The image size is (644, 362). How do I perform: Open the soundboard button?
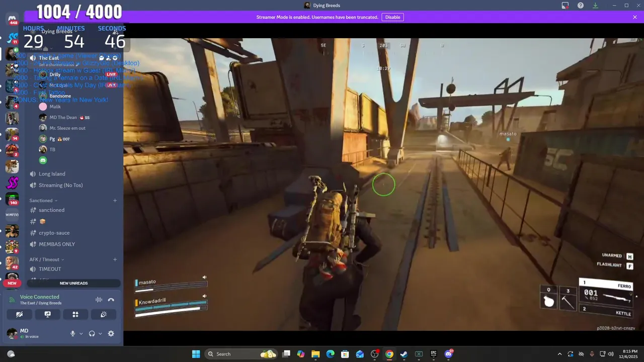pyautogui.click(x=104, y=314)
